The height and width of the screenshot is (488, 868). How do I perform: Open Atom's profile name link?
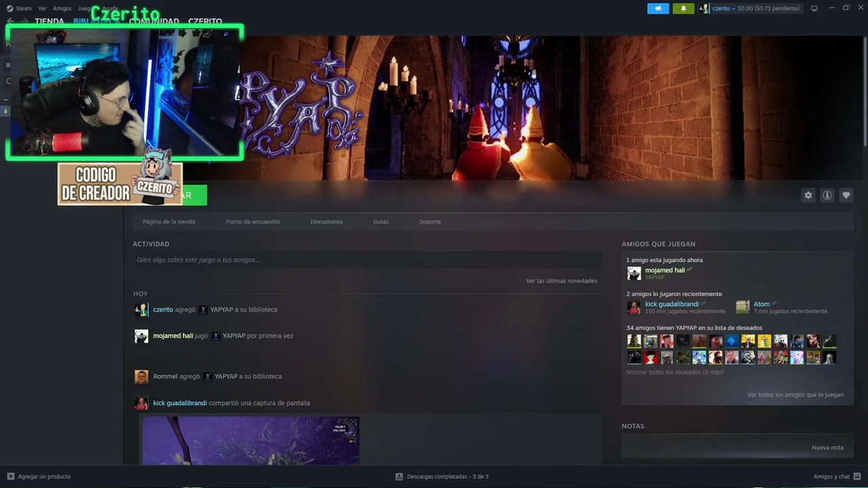[762, 304]
